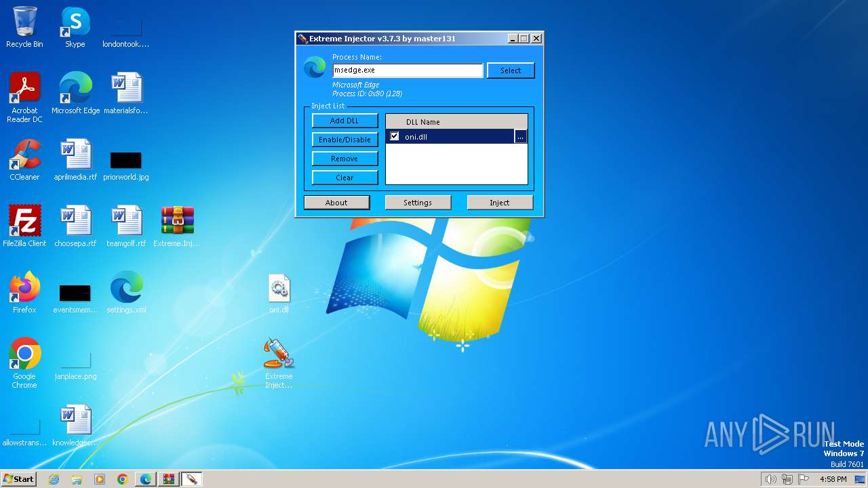
Task: Click Enable/Disable in Inject List
Action: coord(344,140)
